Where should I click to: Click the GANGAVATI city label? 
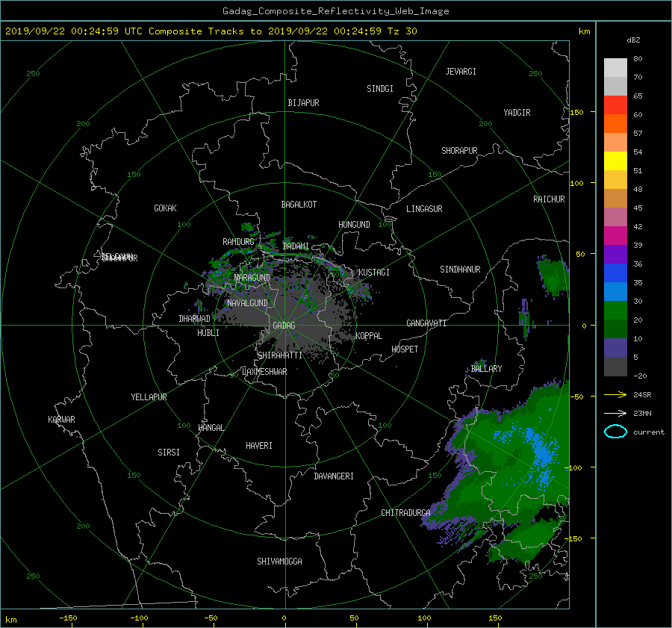[x=426, y=323]
